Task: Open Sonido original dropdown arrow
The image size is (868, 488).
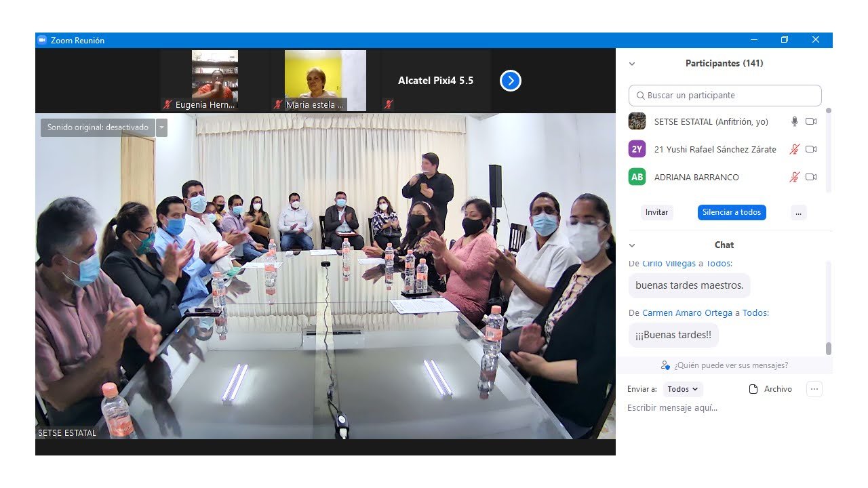Action: pyautogui.click(x=161, y=127)
